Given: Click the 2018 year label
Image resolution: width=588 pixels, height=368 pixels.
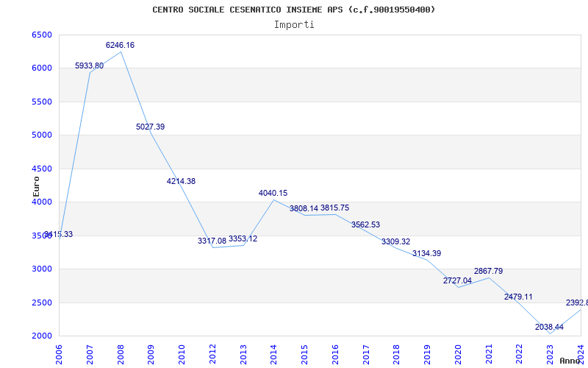Looking at the screenshot, I should click(x=397, y=354).
